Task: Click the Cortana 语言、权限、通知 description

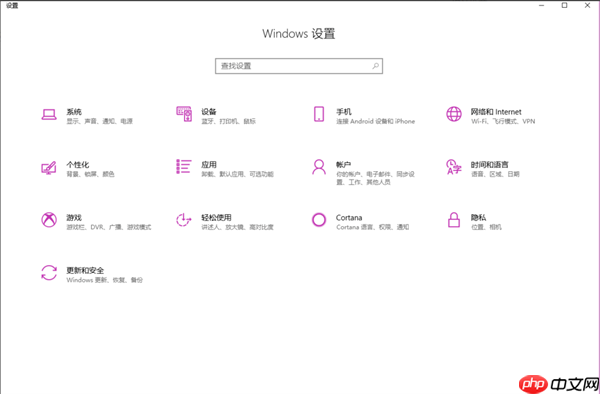Action: click(373, 227)
